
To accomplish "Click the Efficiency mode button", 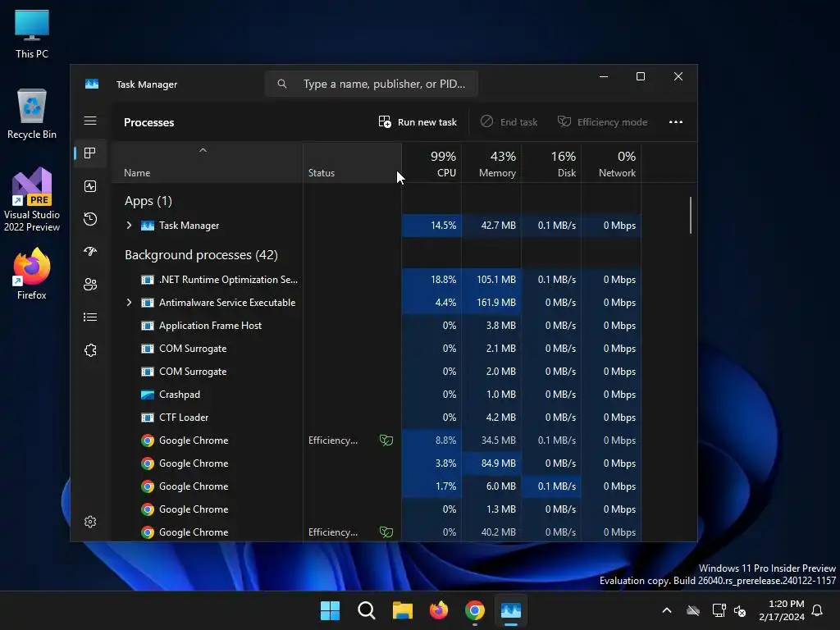I will point(603,122).
